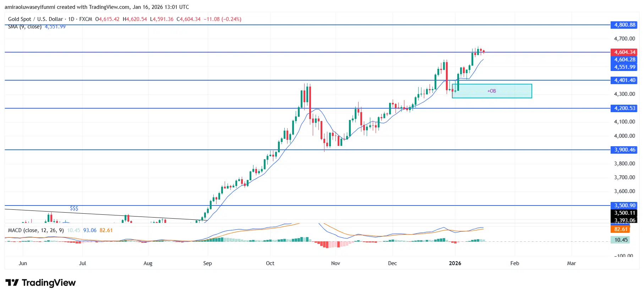Open the MACD (close, 12, 26, 9) legend
Image resolution: width=644 pixels, height=296 pixels.
(x=36, y=230)
